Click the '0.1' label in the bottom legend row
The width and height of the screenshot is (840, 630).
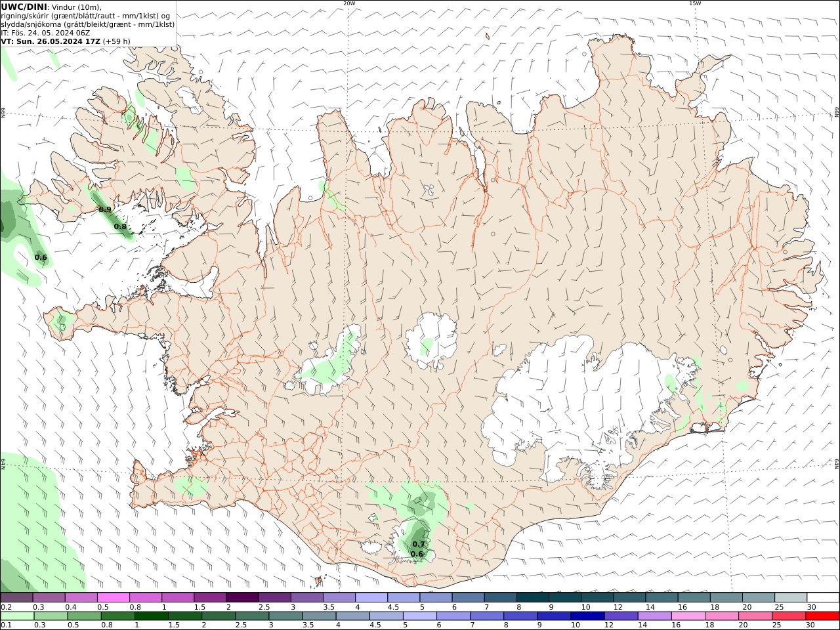[6, 625]
